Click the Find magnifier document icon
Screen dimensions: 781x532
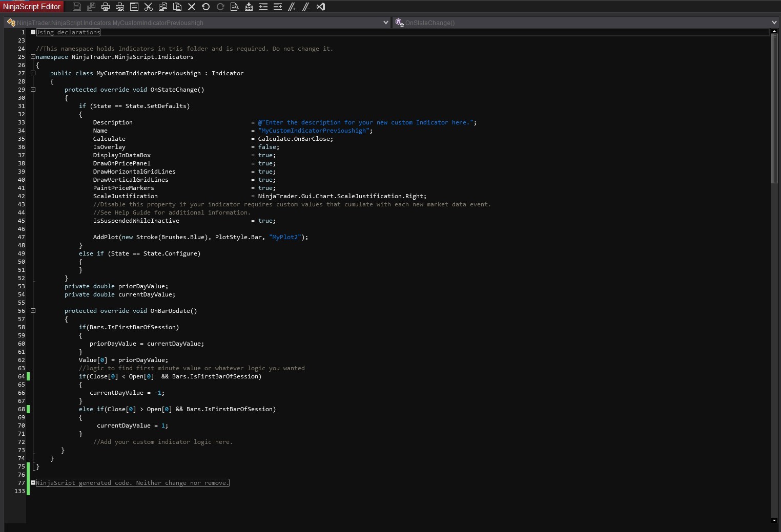[x=235, y=7]
